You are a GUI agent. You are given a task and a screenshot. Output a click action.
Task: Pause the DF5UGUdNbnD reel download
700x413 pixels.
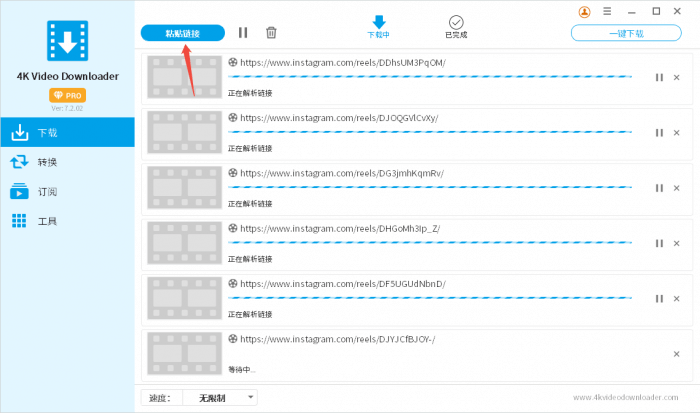659,299
